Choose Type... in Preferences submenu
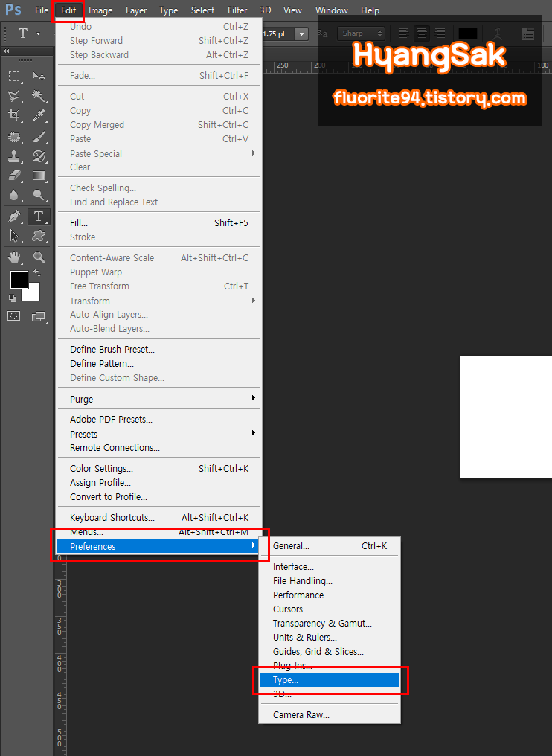This screenshot has width=552, height=756. [330, 680]
